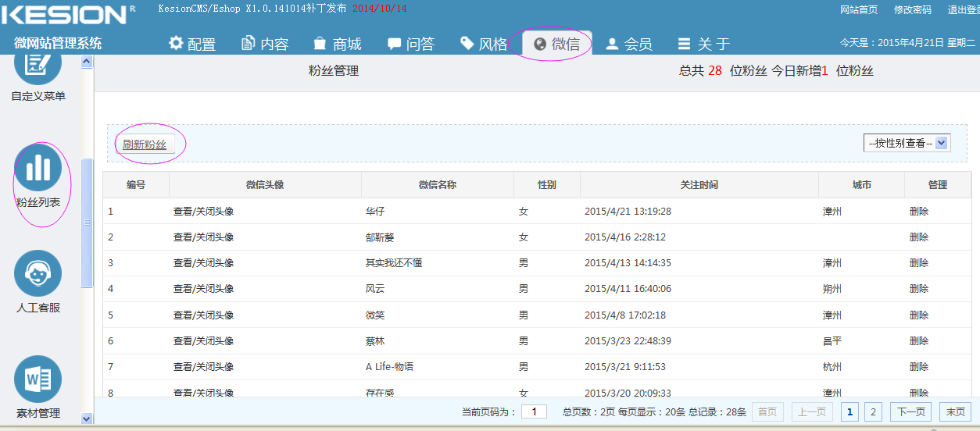Click the 城市 column header
The height and width of the screenshot is (431, 980).
861,185
